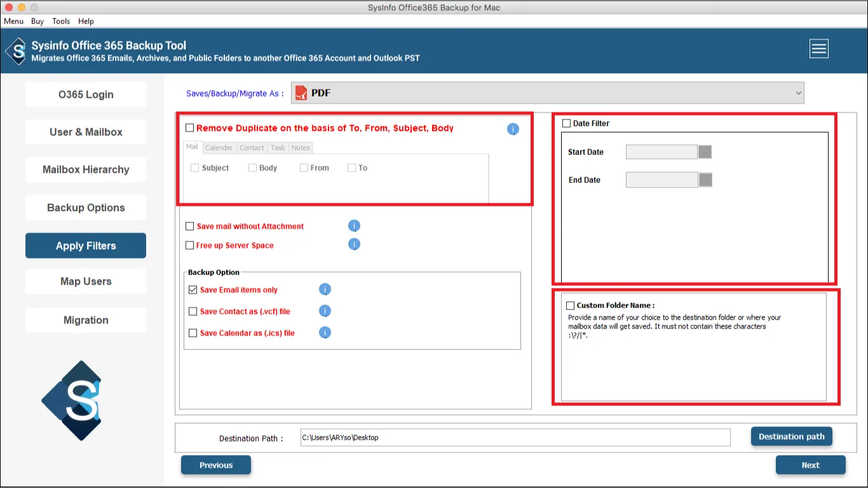This screenshot has height=488, width=868.
Task: Open Backup Options step
Action: point(86,208)
